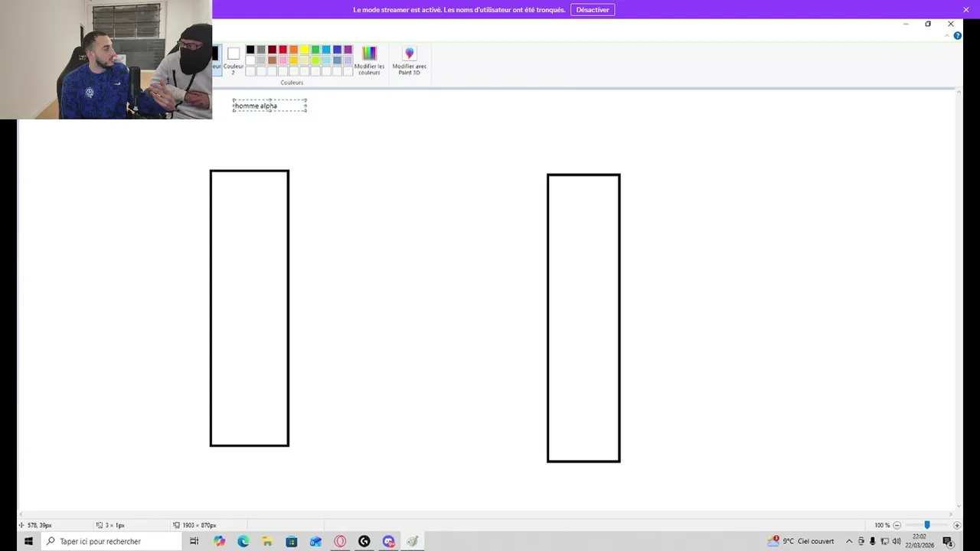This screenshot has height=551, width=980.
Task: Switch to Paint taskbar icon
Action: pyautogui.click(x=413, y=541)
